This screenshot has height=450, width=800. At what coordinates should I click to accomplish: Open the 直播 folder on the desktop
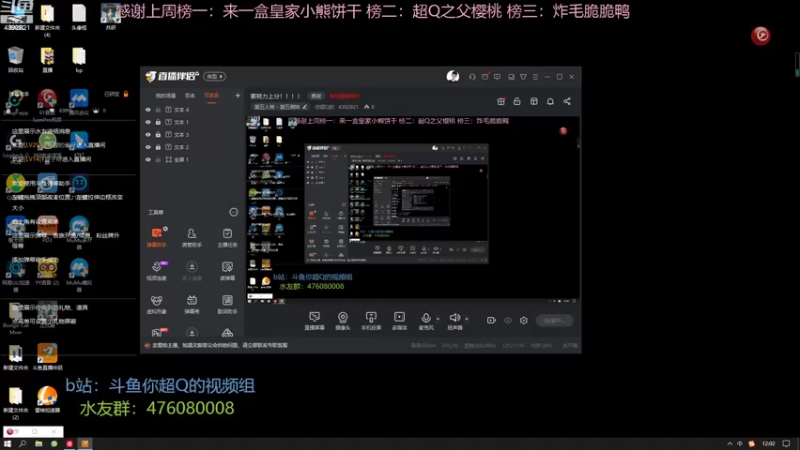pos(47,60)
